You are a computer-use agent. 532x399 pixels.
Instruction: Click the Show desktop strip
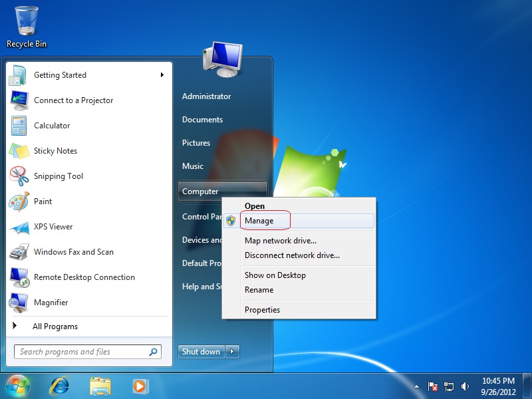(x=527, y=386)
